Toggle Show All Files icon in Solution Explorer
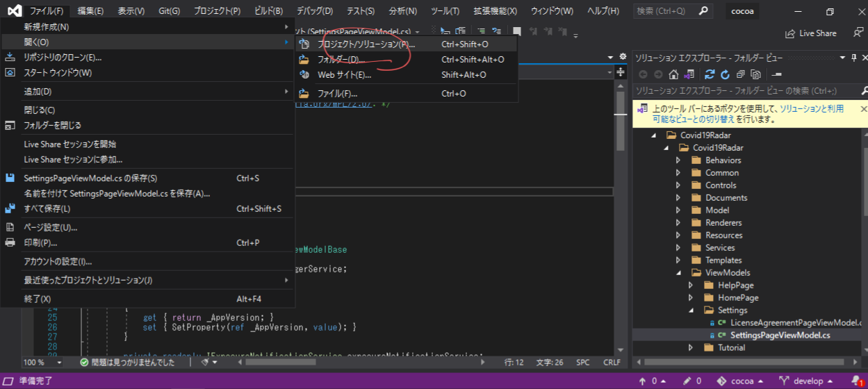Screen dimensions: 868x389 (x=755, y=74)
